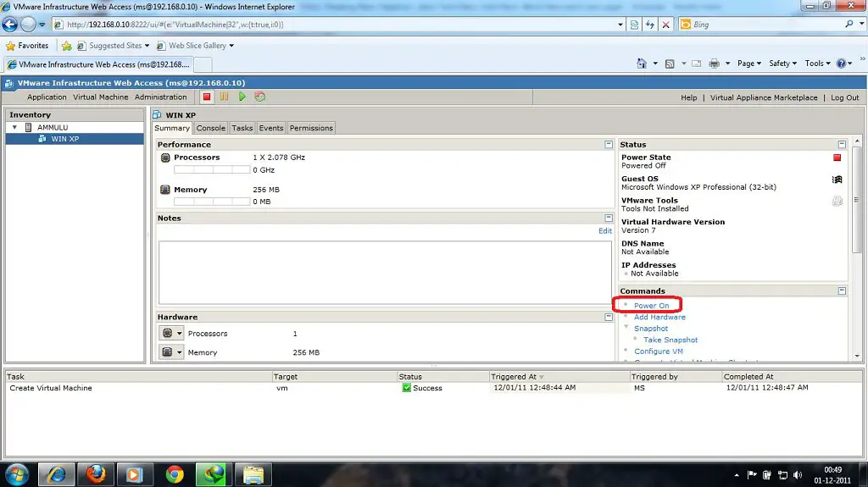Click the browser Refresh button

pyautogui.click(x=650, y=25)
